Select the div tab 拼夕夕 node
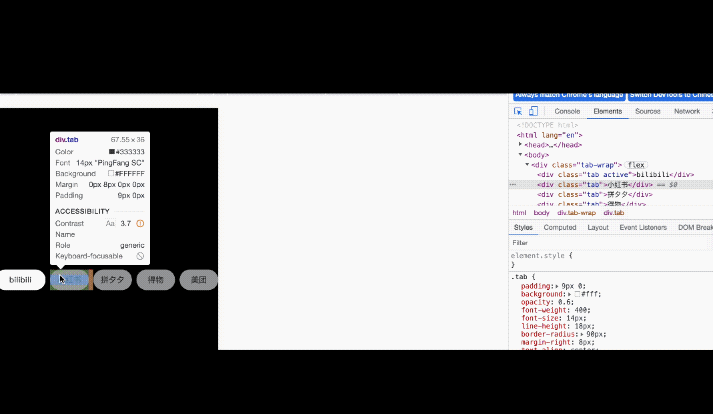The width and height of the screenshot is (713, 414). (x=594, y=195)
